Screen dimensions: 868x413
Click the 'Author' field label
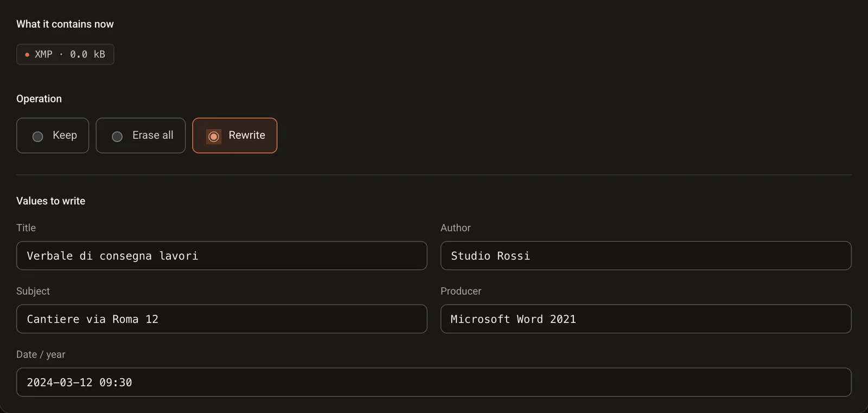tap(455, 228)
